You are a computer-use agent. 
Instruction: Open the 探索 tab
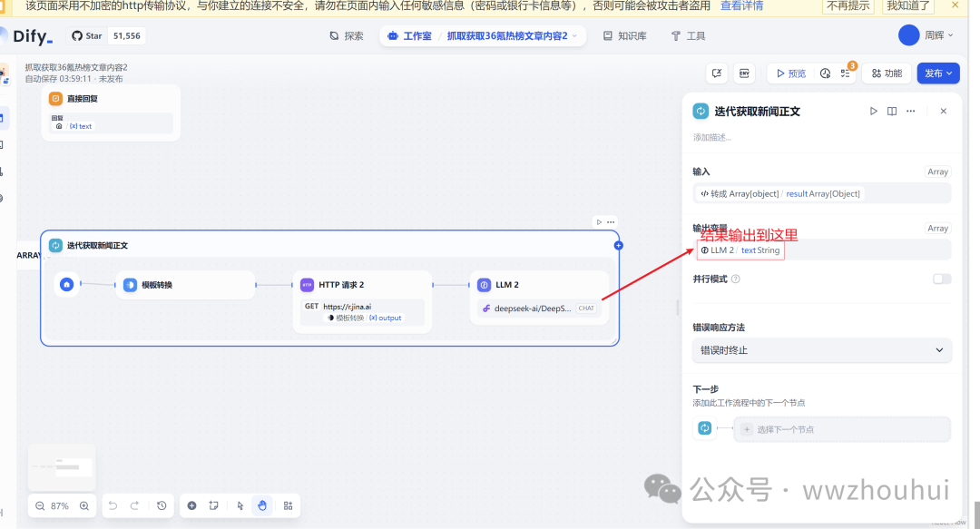[x=347, y=36]
